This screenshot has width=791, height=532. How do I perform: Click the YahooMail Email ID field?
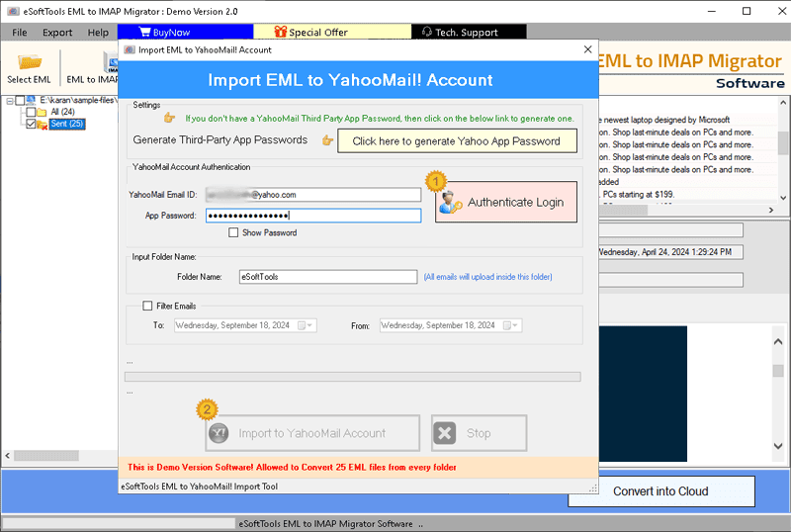[313, 195]
